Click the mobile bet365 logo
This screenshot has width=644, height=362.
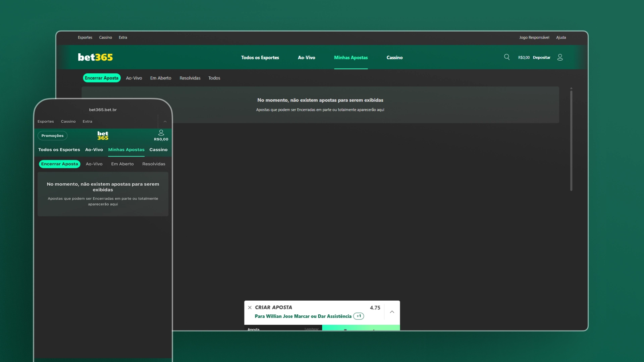coord(103,136)
